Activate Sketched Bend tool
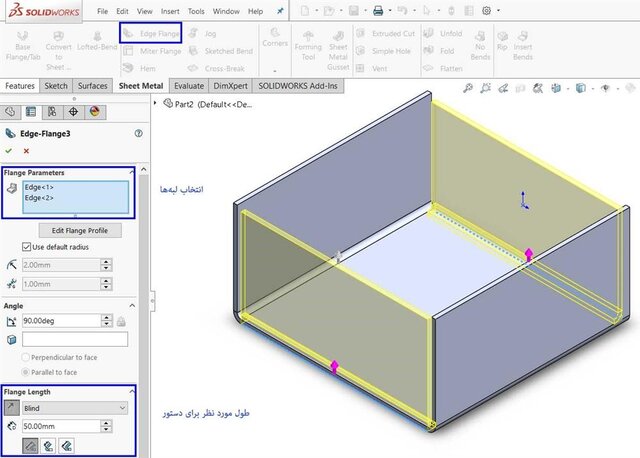This screenshot has width=640, height=458. [221, 51]
